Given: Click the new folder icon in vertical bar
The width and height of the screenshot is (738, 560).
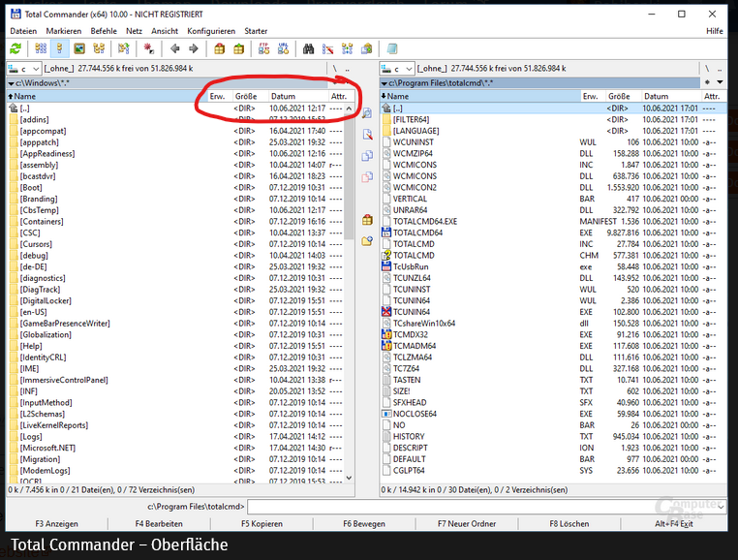Looking at the screenshot, I should 367,241.
